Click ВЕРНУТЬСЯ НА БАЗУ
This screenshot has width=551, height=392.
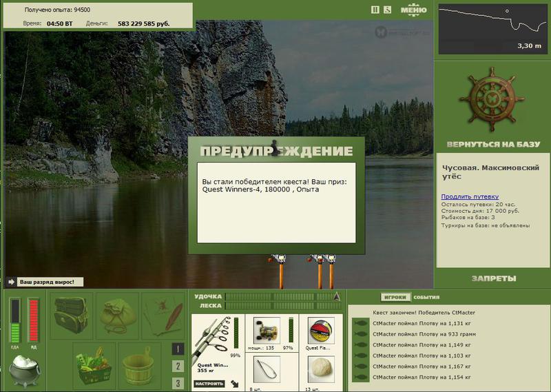(493, 144)
